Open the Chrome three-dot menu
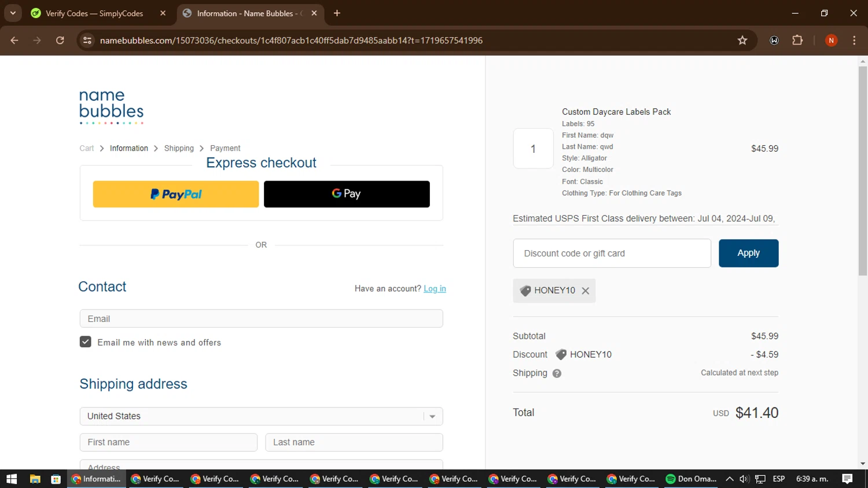 click(854, 41)
